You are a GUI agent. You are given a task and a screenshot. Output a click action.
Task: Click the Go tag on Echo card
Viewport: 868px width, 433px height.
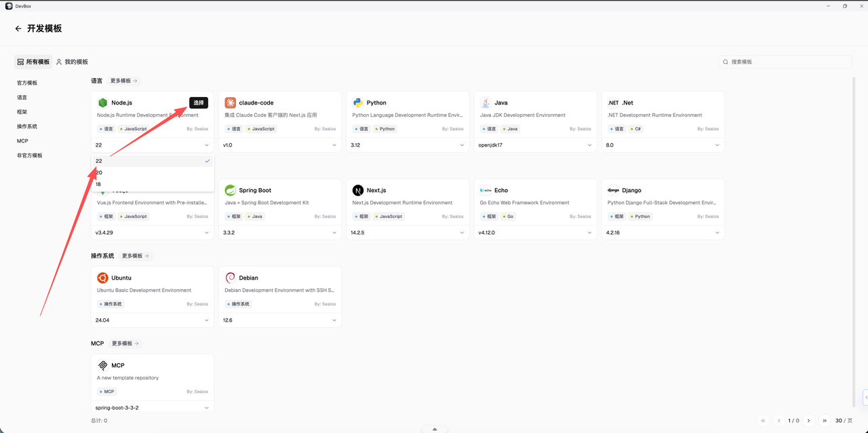click(508, 216)
